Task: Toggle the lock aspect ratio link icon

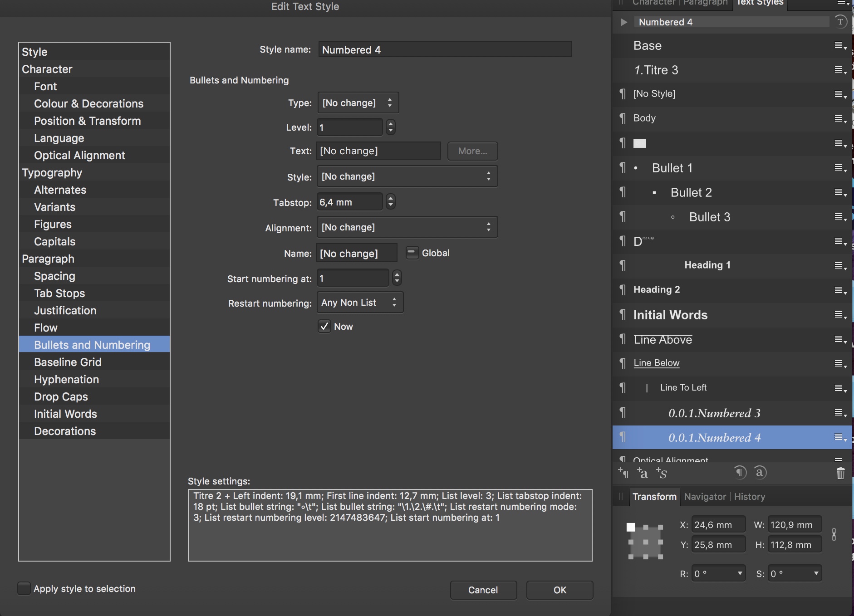Action: tap(834, 534)
